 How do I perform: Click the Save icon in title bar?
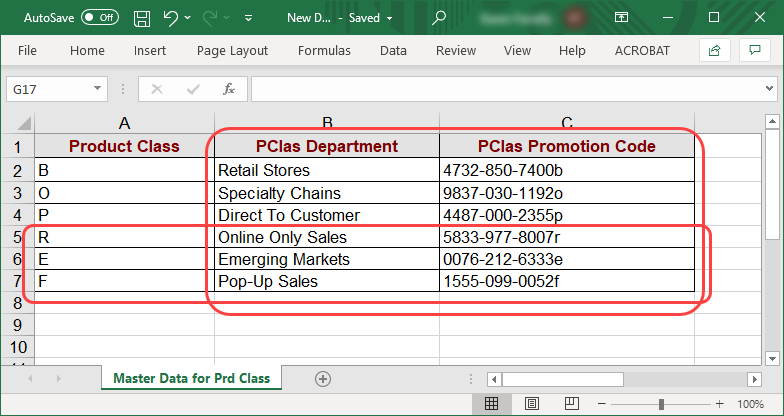coord(142,18)
